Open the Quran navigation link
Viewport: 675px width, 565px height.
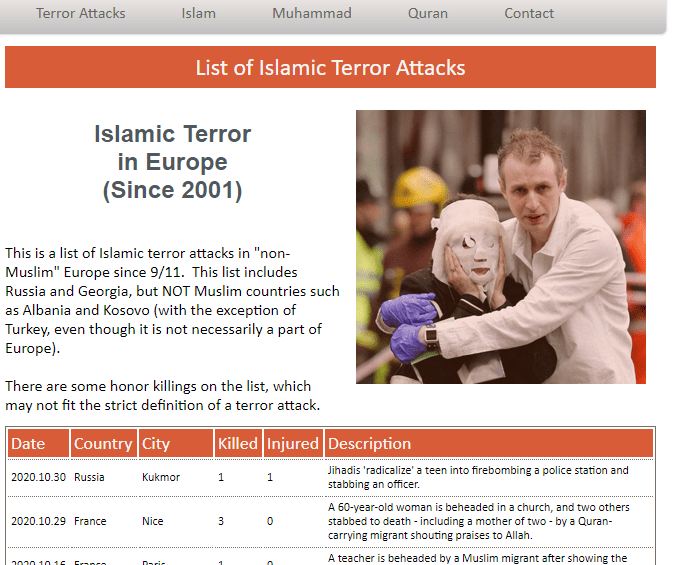click(427, 14)
